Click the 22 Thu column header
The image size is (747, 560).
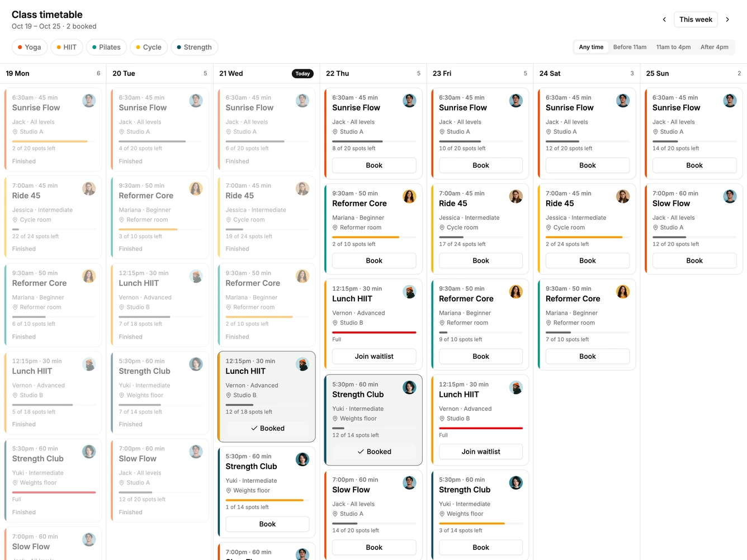click(373, 73)
